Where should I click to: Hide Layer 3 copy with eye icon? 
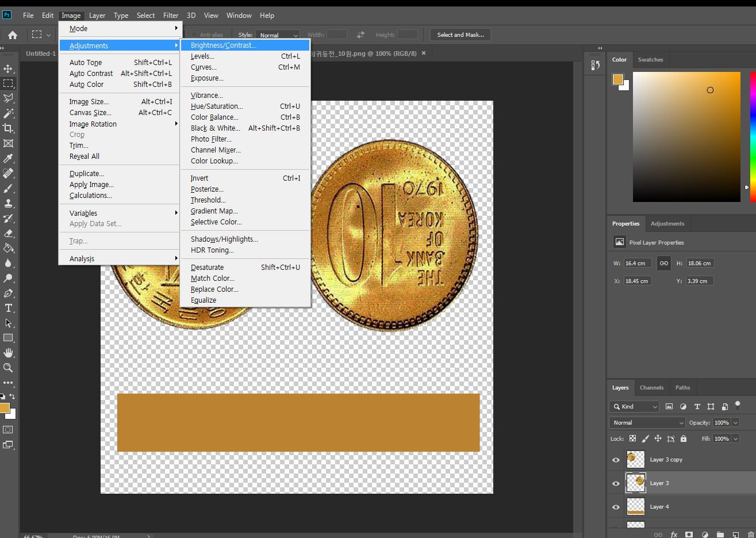coord(616,460)
